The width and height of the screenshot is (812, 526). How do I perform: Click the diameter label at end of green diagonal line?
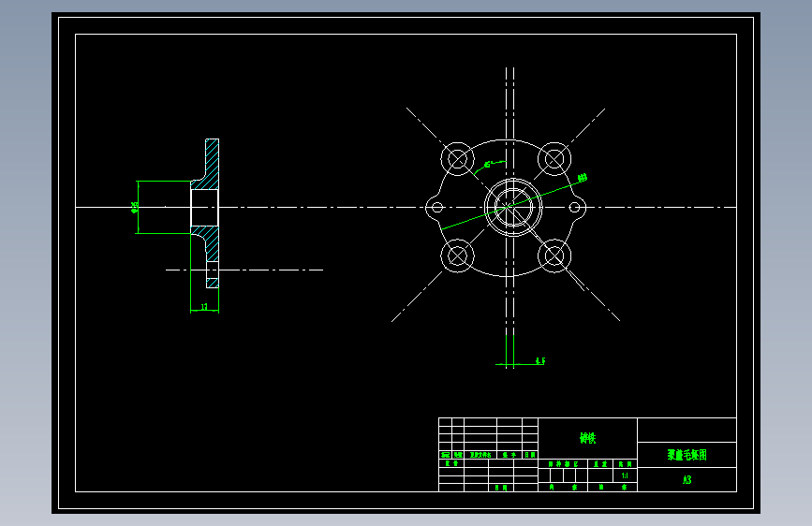(x=583, y=178)
